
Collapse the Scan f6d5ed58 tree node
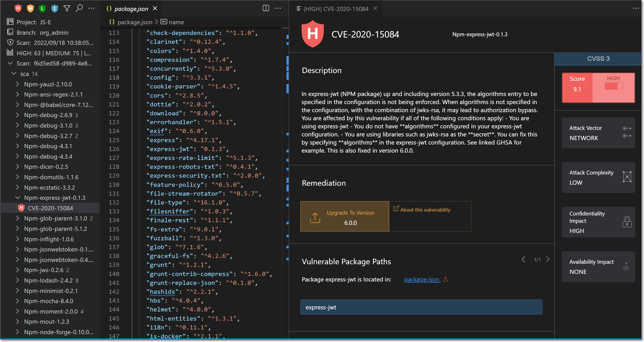(x=10, y=63)
